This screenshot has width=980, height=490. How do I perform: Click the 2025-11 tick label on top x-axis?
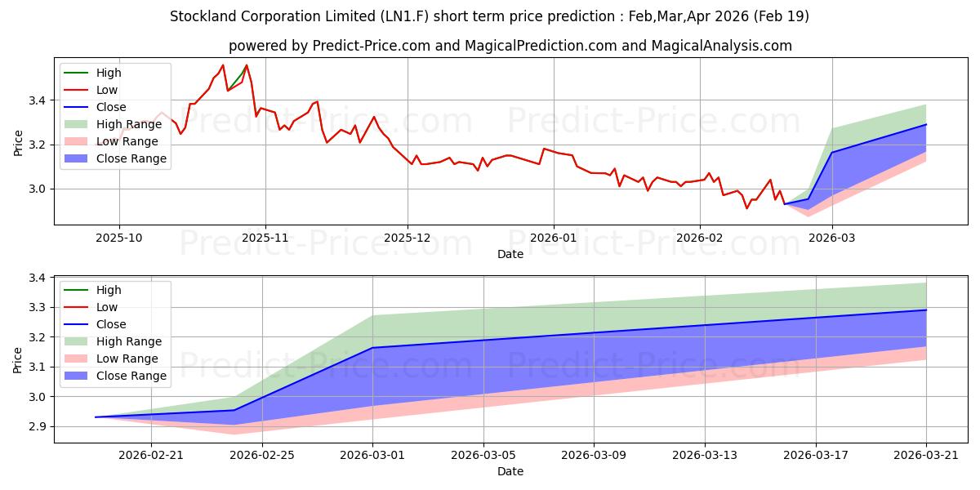[x=265, y=237]
